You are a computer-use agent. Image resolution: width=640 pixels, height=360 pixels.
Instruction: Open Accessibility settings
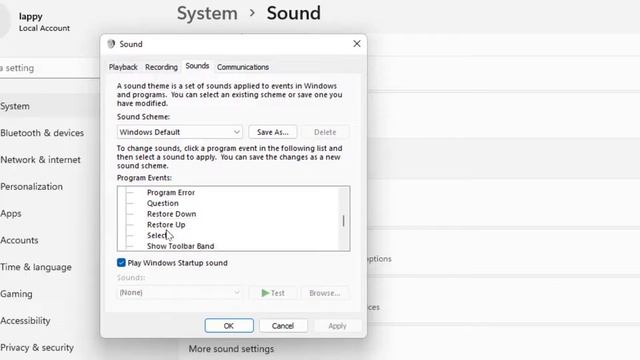[x=25, y=320]
